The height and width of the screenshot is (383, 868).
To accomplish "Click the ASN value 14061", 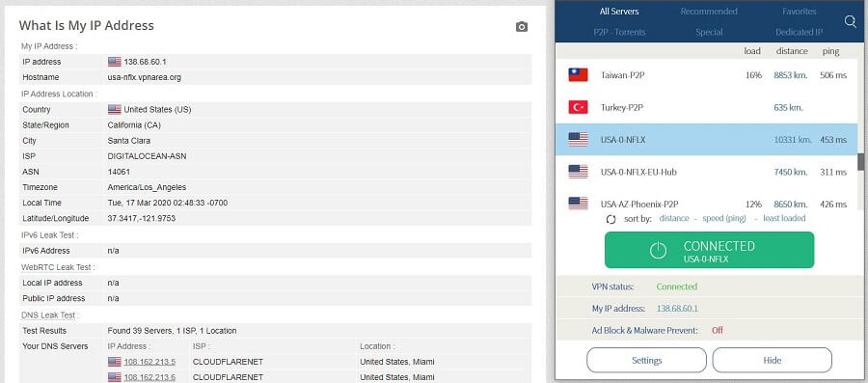I will coord(119,172).
